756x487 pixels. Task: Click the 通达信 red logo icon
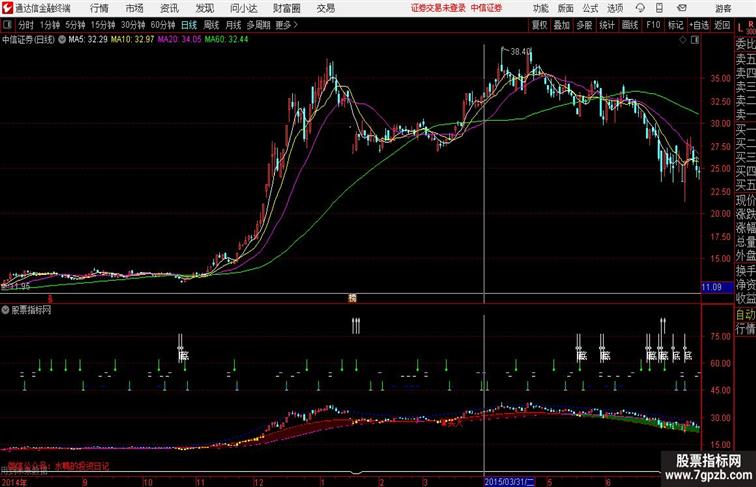coord(7,8)
